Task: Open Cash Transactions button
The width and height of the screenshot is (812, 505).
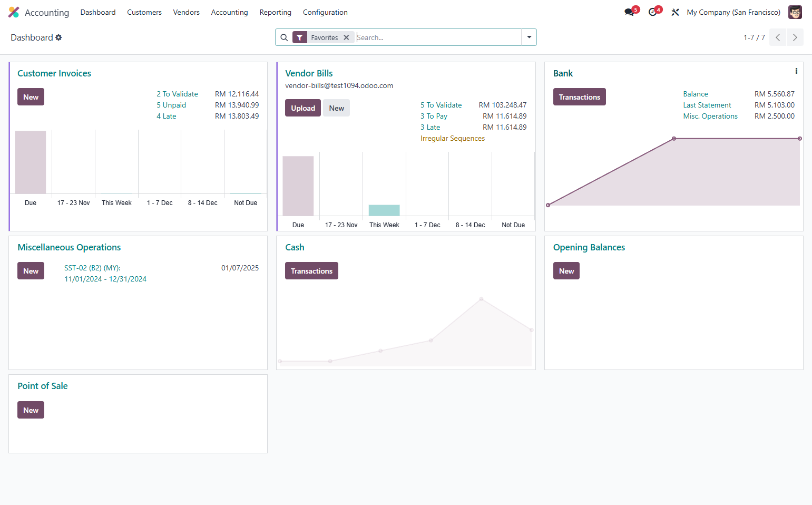Action: point(311,271)
